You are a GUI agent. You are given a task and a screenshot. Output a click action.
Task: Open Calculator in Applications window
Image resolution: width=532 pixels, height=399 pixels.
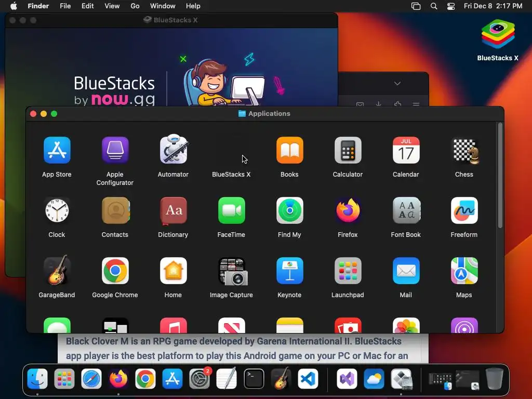[348, 150]
